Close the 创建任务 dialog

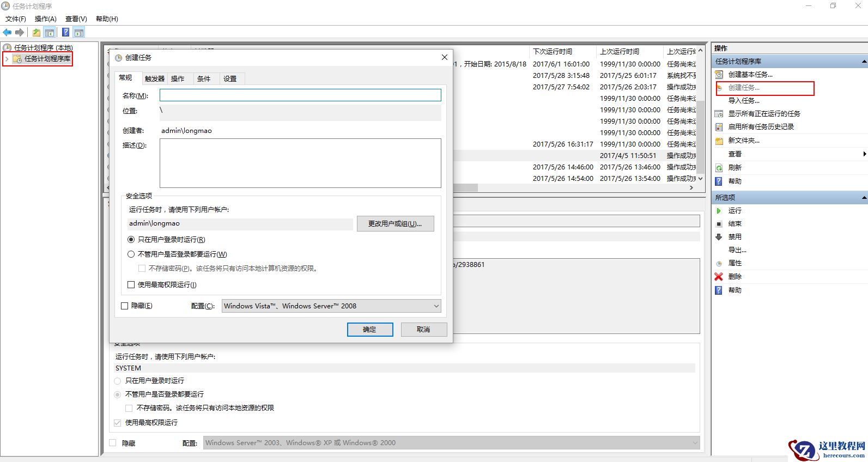pos(444,57)
